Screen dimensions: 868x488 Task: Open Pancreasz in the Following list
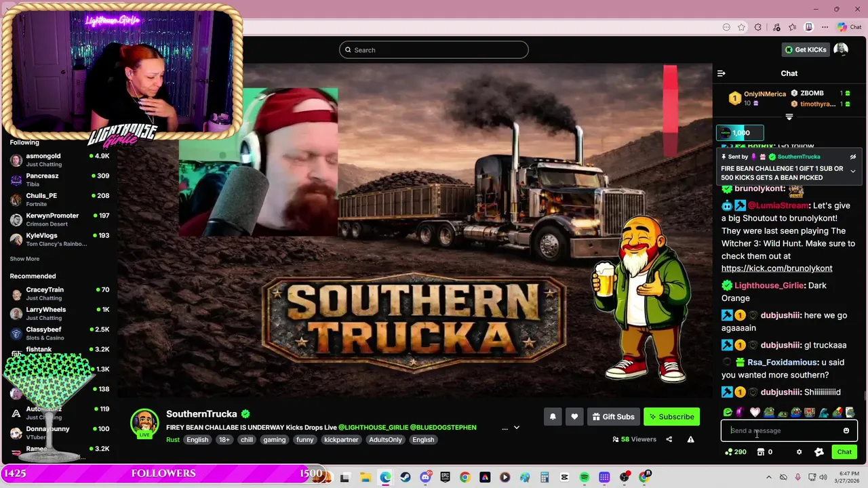60,180
